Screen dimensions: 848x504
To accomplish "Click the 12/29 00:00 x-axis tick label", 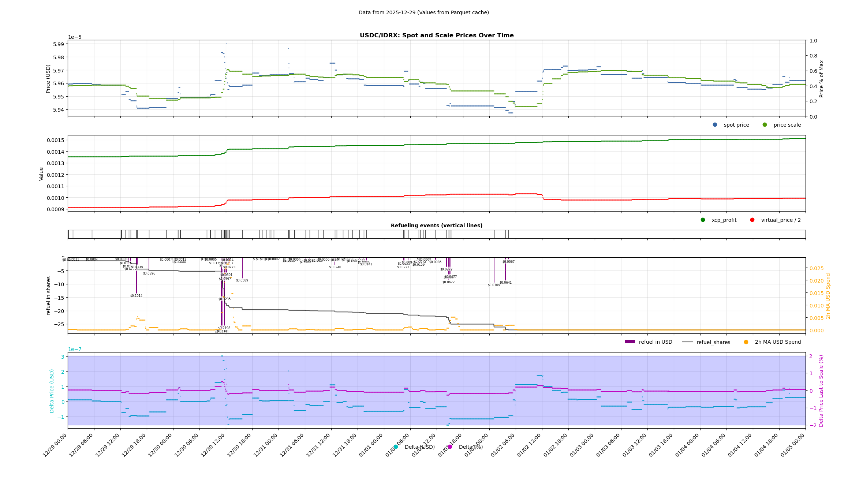I will point(55,445).
